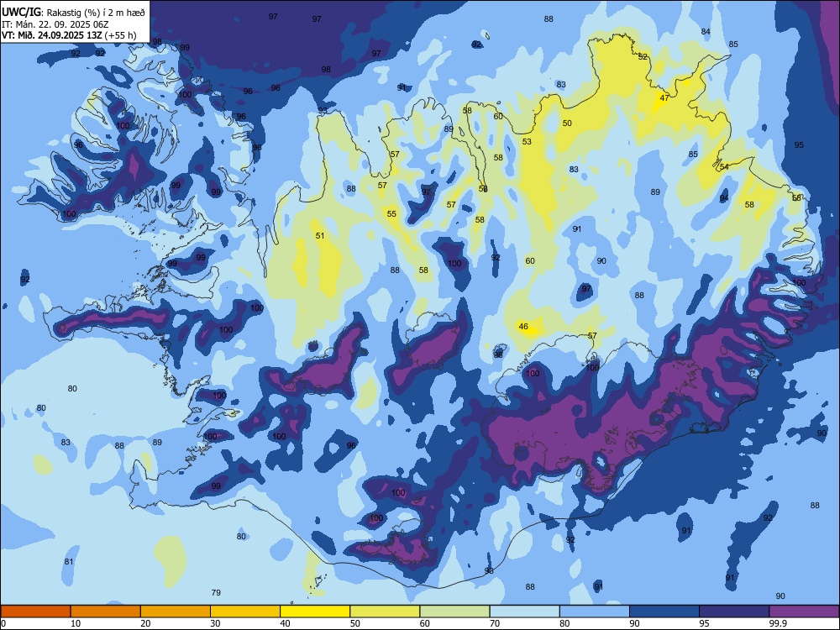Click the very light blue 70–80 legend swatch
The image size is (840, 630).
pos(524,612)
